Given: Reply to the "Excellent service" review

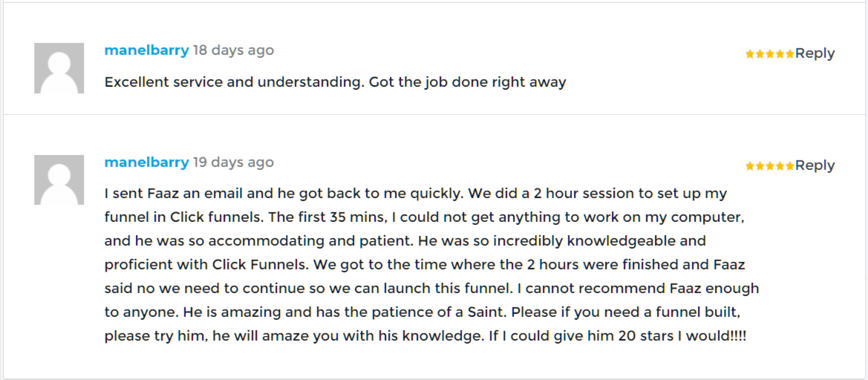Looking at the screenshot, I should coord(815,53).
